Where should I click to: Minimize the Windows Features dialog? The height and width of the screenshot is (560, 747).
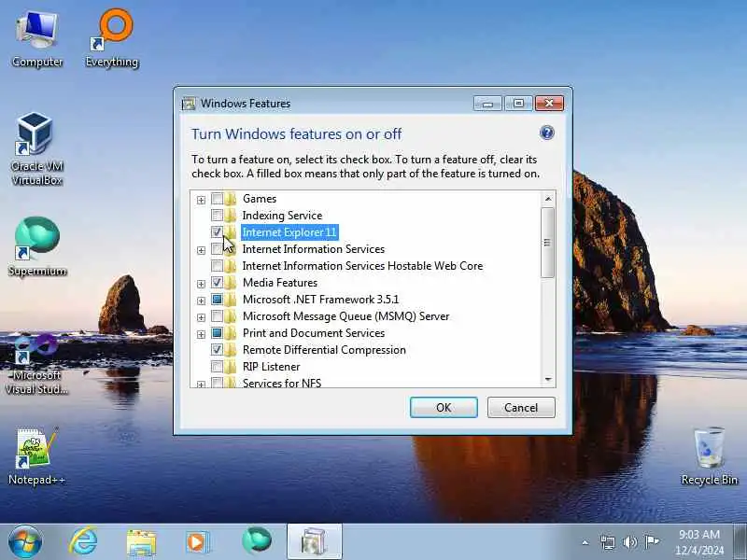pyautogui.click(x=487, y=104)
